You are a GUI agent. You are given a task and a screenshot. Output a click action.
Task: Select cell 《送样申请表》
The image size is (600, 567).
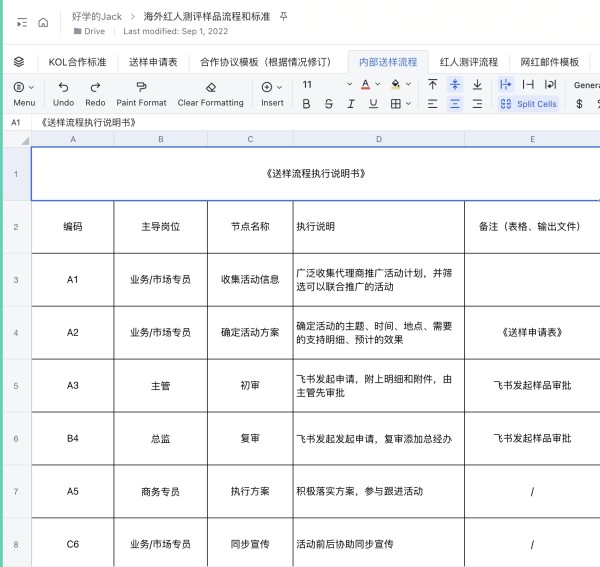532,332
